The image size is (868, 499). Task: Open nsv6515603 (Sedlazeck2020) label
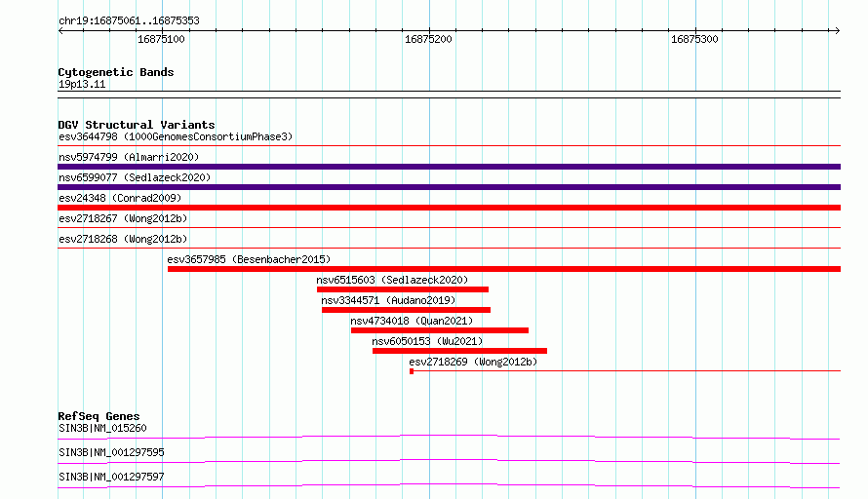(392, 280)
